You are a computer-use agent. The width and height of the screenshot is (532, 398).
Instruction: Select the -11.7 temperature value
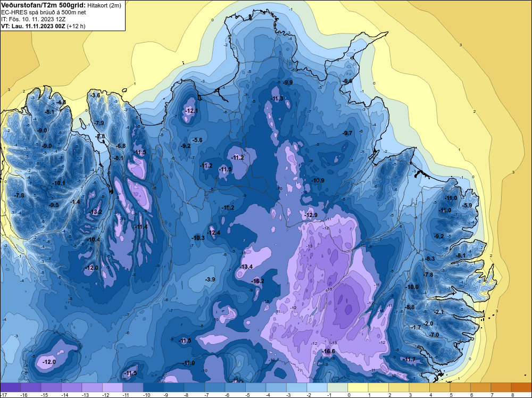point(410,359)
